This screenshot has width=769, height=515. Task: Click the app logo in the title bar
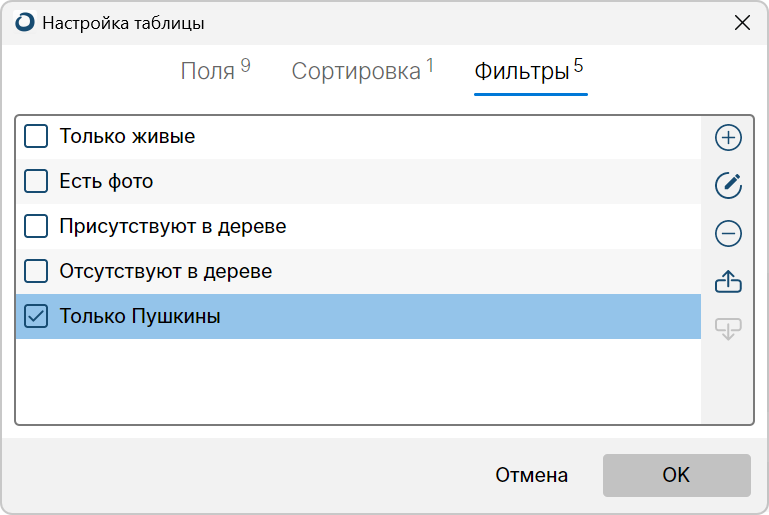(25, 23)
